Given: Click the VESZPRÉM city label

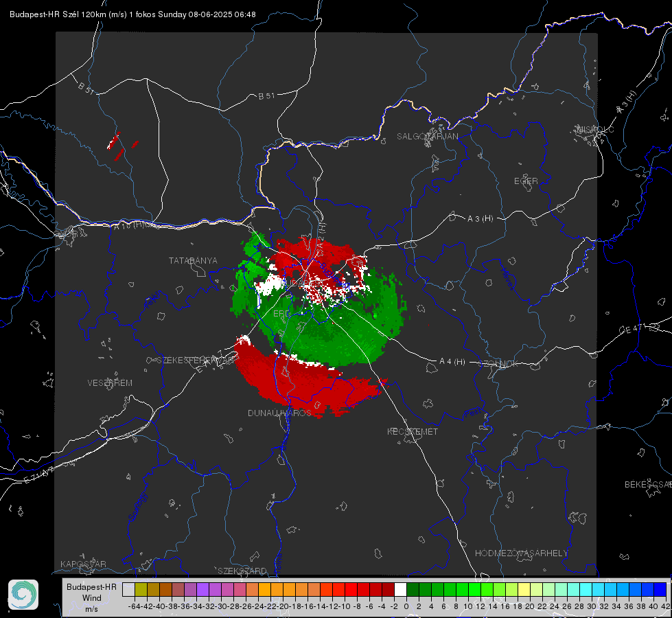Looking at the screenshot, I should (x=110, y=382).
